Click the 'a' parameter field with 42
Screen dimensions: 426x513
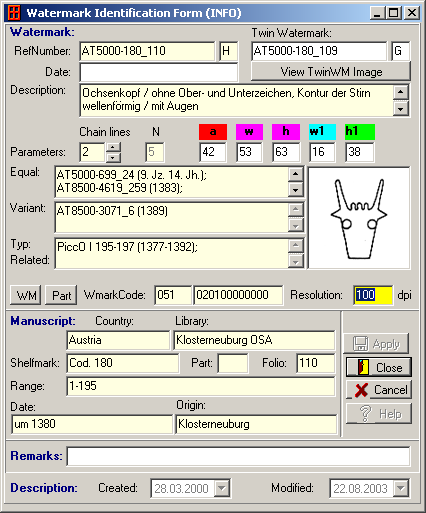point(212,152)
